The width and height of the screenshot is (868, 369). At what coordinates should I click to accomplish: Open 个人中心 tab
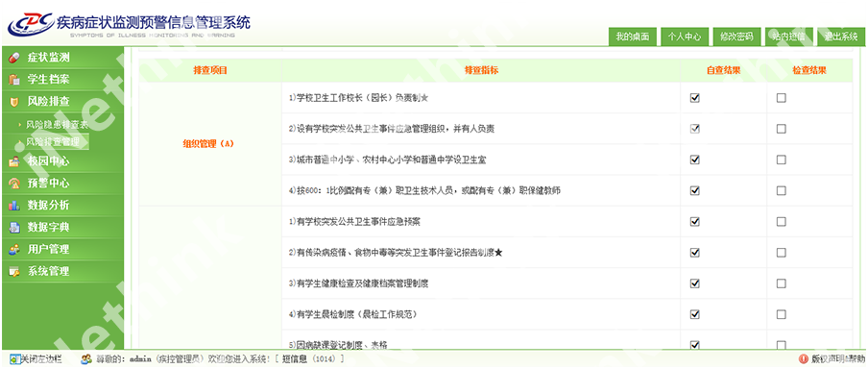pyautogui.click(x=685, y=37)
